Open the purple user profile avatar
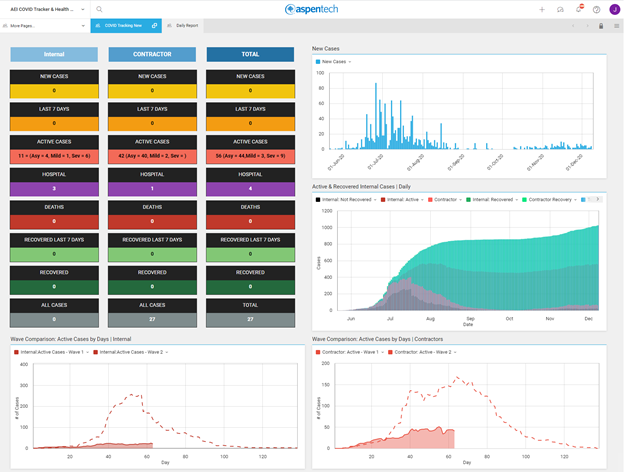The width and height of the screenshot is (624, 472). [614, 9]
